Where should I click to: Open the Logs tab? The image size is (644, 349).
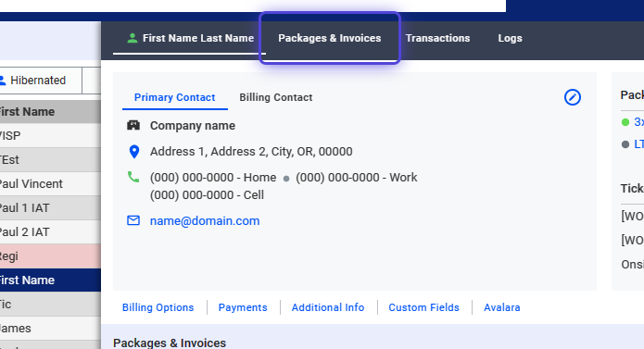click(511, 38)
